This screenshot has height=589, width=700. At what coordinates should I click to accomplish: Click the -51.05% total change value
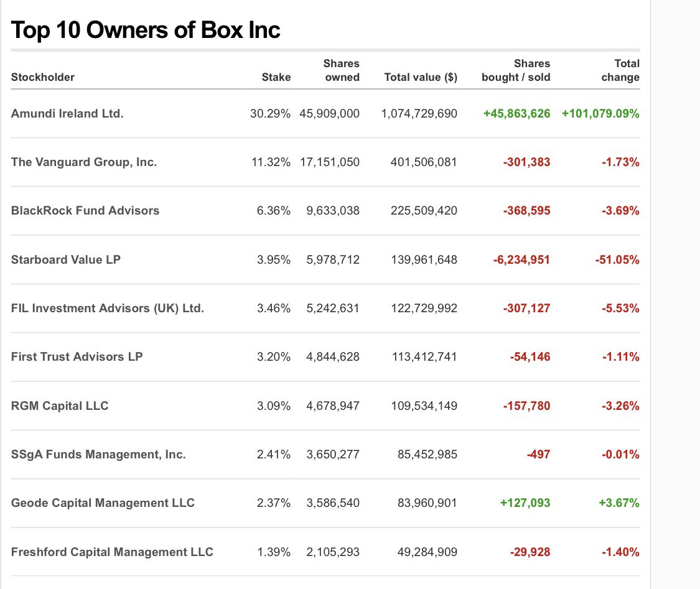617,260
